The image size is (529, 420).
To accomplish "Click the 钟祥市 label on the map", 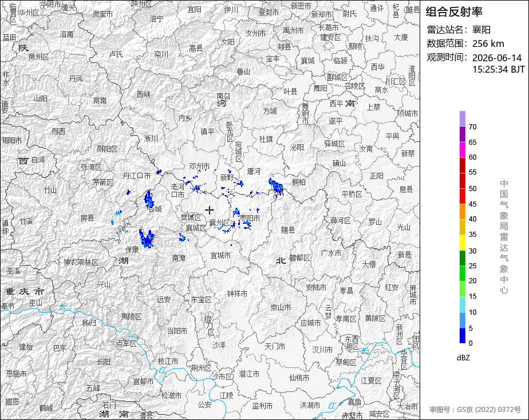I will pyautogui.click(x=237, y=294).
